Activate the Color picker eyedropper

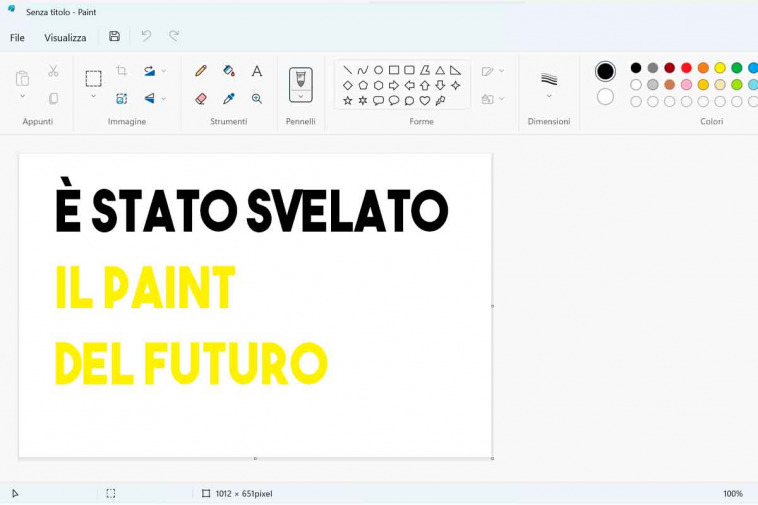(229, 99)
